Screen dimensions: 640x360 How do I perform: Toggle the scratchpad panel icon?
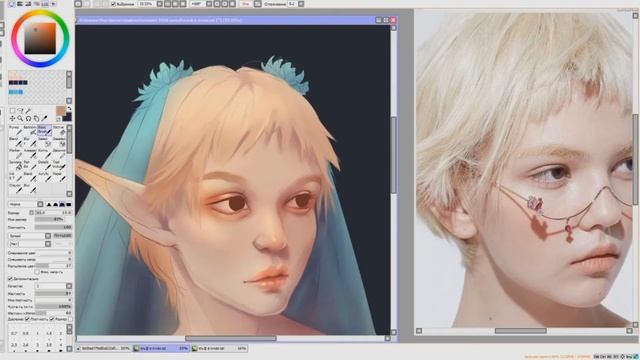(53, 4)
